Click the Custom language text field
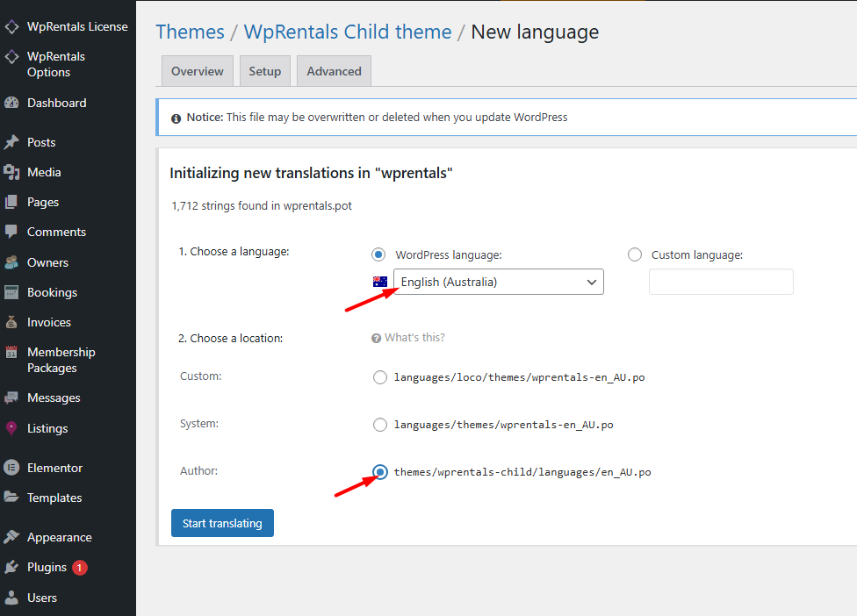 (721, 282)
